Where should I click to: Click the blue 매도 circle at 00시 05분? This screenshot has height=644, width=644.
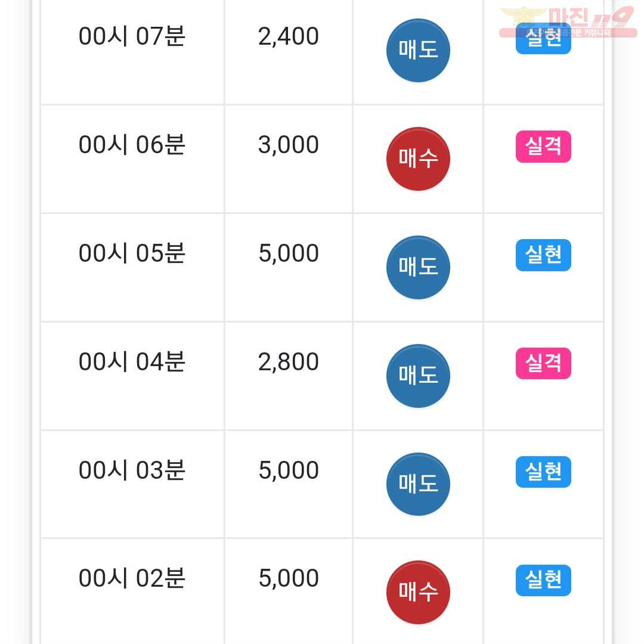[x=418, y=267]
